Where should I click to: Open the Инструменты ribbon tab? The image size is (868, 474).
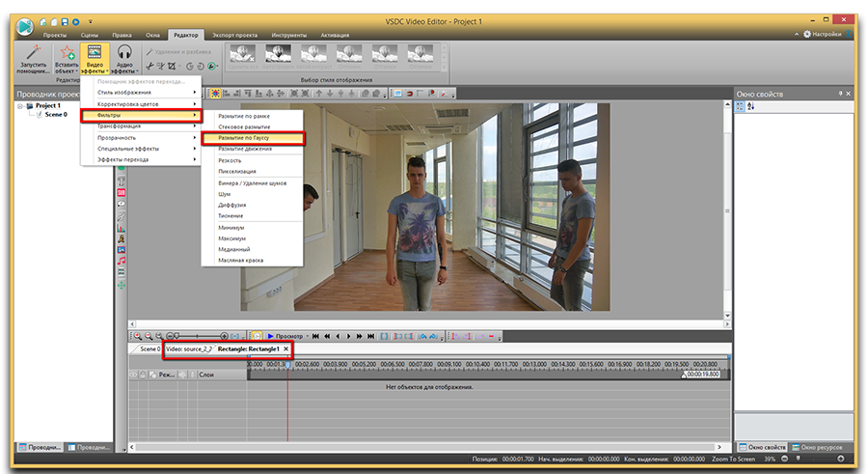(x=289, y=35)
